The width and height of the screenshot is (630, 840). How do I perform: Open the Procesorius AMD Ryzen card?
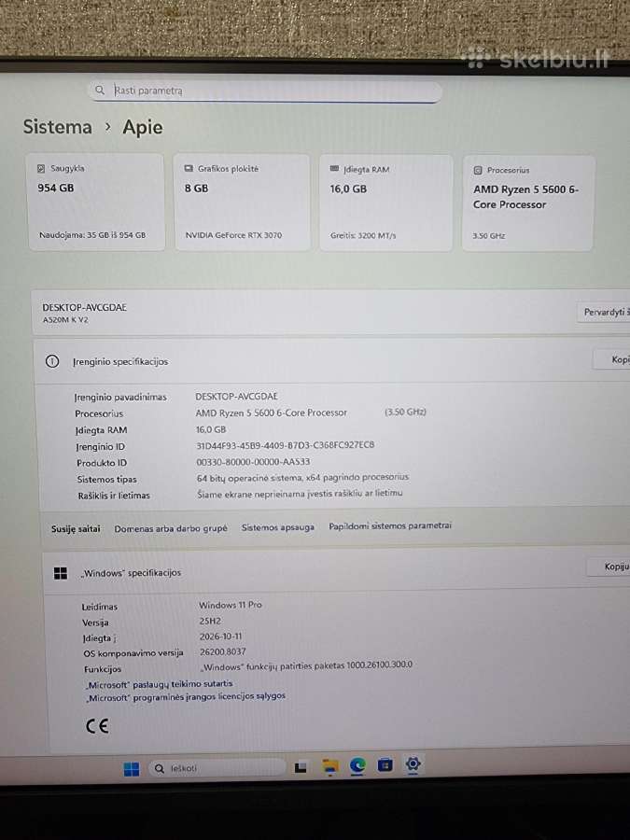click(x=529, y=203)
